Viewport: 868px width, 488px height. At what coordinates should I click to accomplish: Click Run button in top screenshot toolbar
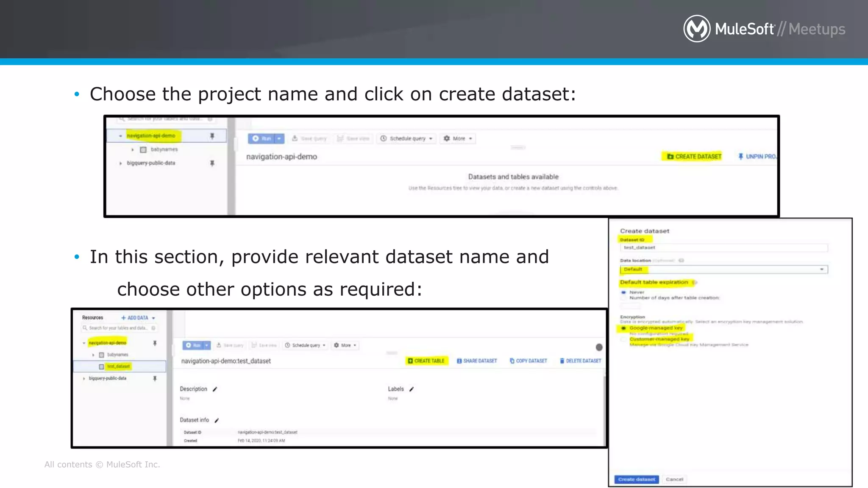coord(262,139)
